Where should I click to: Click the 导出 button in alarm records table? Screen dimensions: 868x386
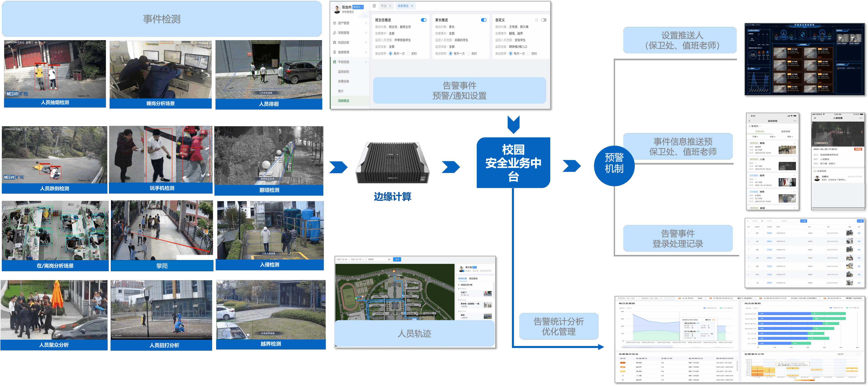(860, 221)
